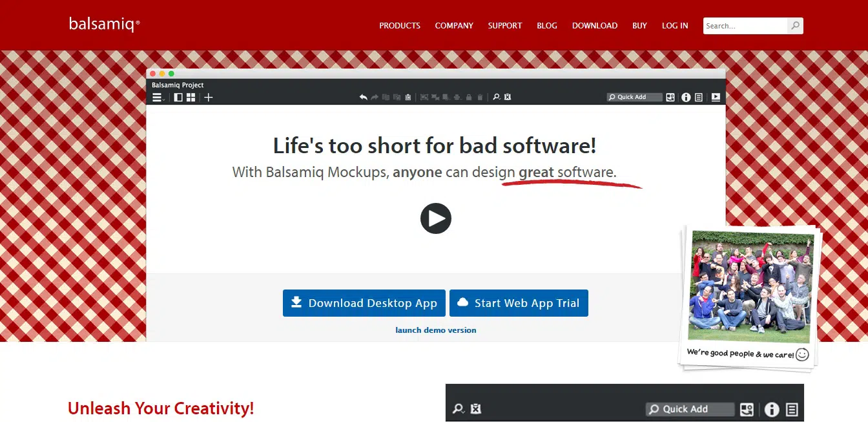
Task: Click the trash delete icon
Action: pos(480,98)
